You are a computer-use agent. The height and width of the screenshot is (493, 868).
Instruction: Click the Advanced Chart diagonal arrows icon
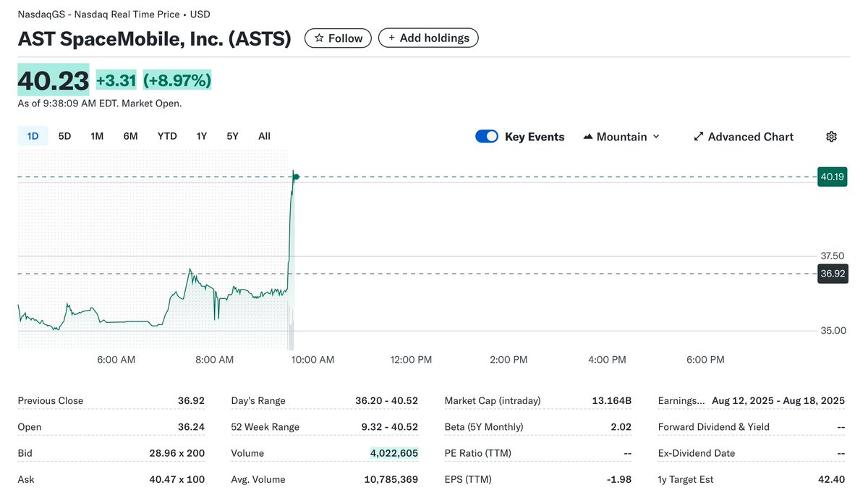[698, 136]
